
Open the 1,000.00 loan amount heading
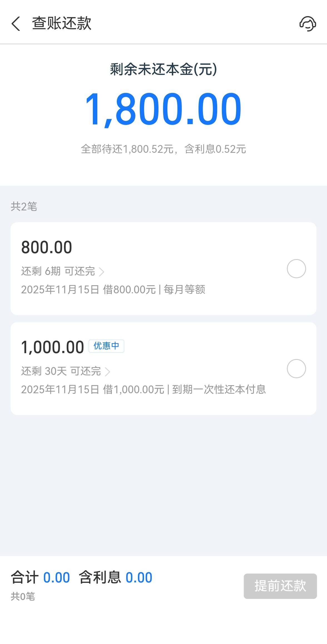[x=53, y=347]
